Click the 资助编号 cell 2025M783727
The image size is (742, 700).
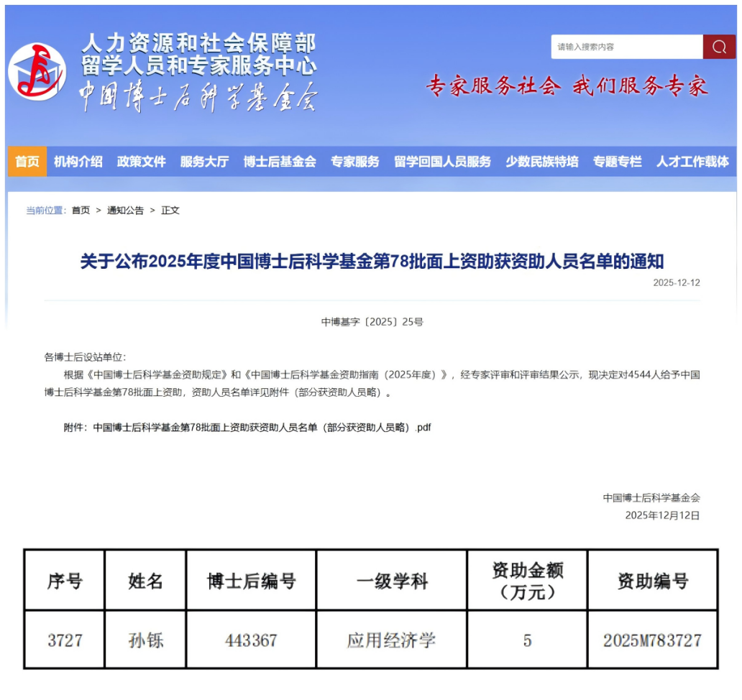coord(652,640)
